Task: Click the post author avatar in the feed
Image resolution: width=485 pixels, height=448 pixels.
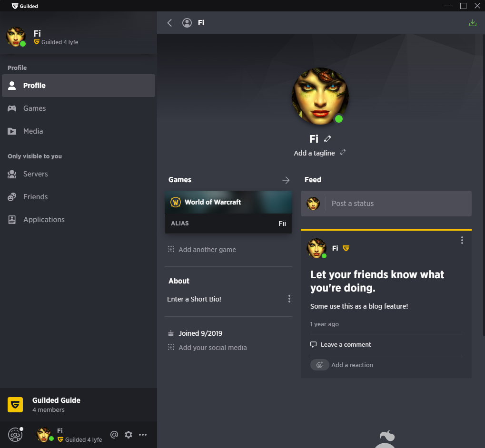Action: (316, 248)
